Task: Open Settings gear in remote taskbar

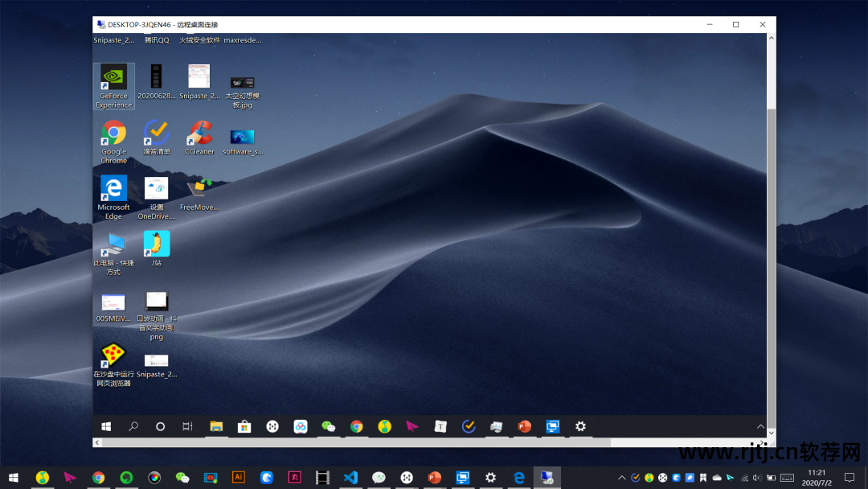Action: click(580, 426)
